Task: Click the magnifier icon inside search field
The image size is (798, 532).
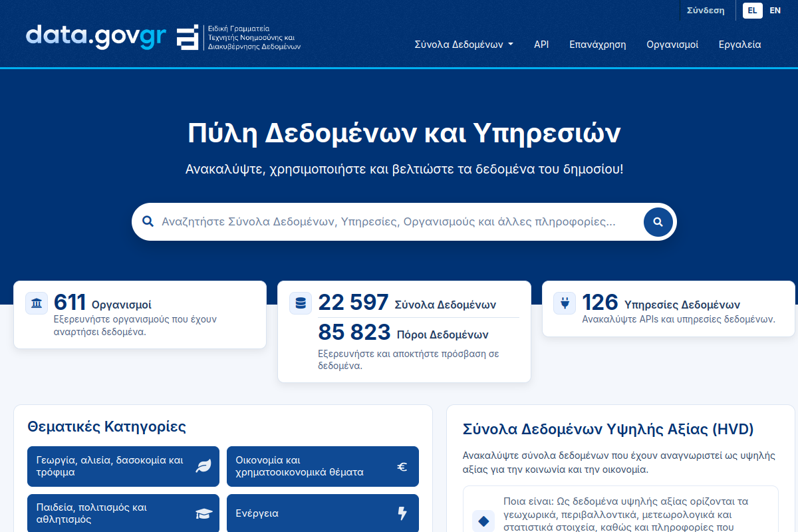Action: (x=148, y=221)
